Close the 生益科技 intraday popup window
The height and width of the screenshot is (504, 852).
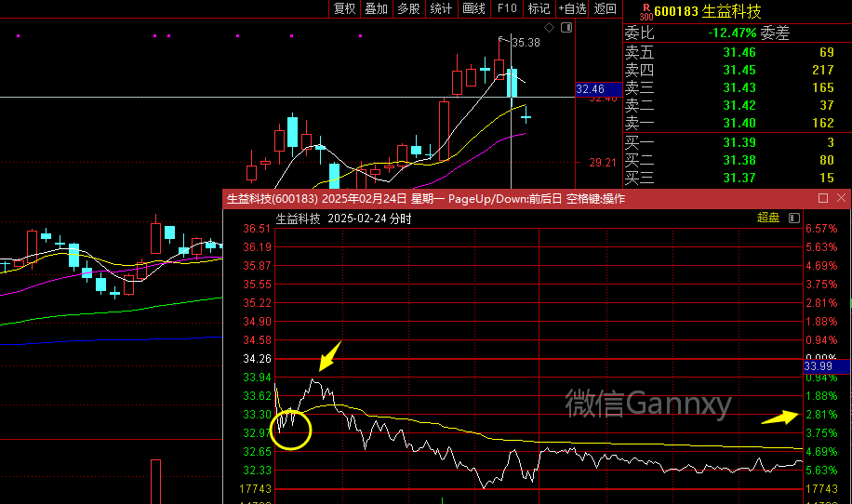click(x=841, y=198)
